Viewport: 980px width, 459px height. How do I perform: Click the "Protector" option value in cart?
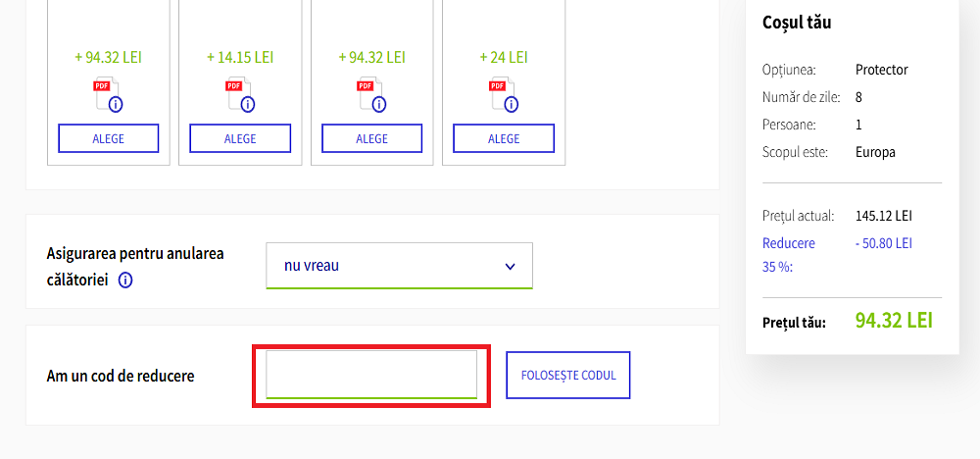881,70
